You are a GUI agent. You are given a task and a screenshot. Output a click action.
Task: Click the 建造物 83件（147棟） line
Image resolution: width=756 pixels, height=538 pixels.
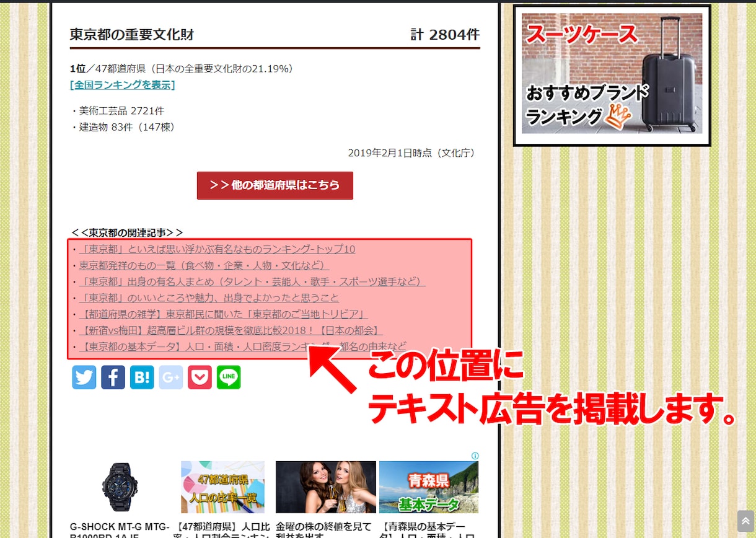click(124, 127)
